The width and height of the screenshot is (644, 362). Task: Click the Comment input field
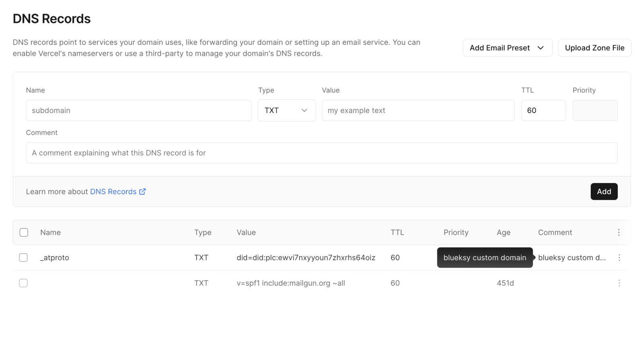[321, 153]
